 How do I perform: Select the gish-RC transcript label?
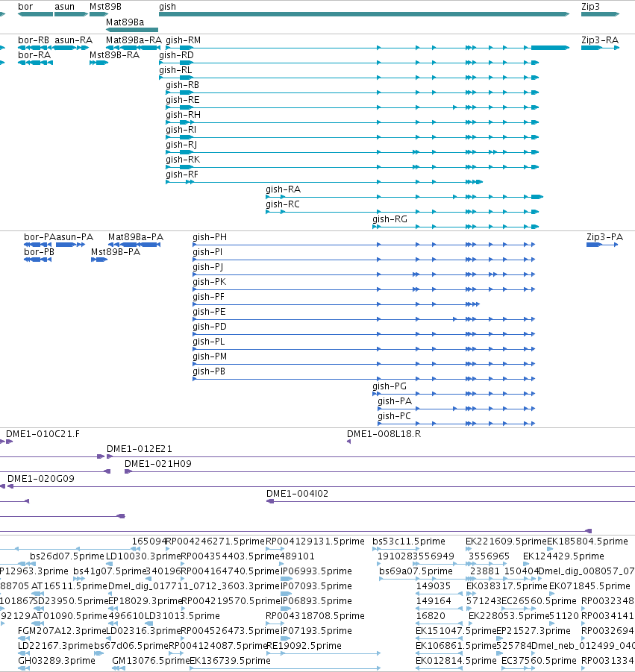click(x=283, y=205)
